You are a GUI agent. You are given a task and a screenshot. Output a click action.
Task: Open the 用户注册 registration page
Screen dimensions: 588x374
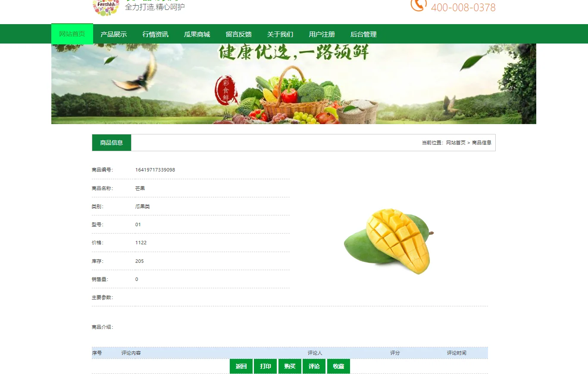click(322, 34)
